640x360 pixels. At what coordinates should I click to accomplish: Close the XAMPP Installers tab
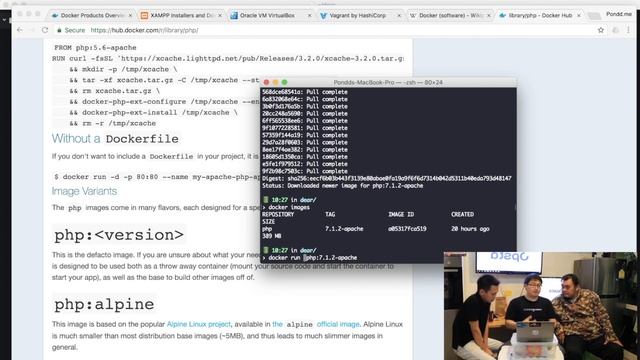(220, 16)
